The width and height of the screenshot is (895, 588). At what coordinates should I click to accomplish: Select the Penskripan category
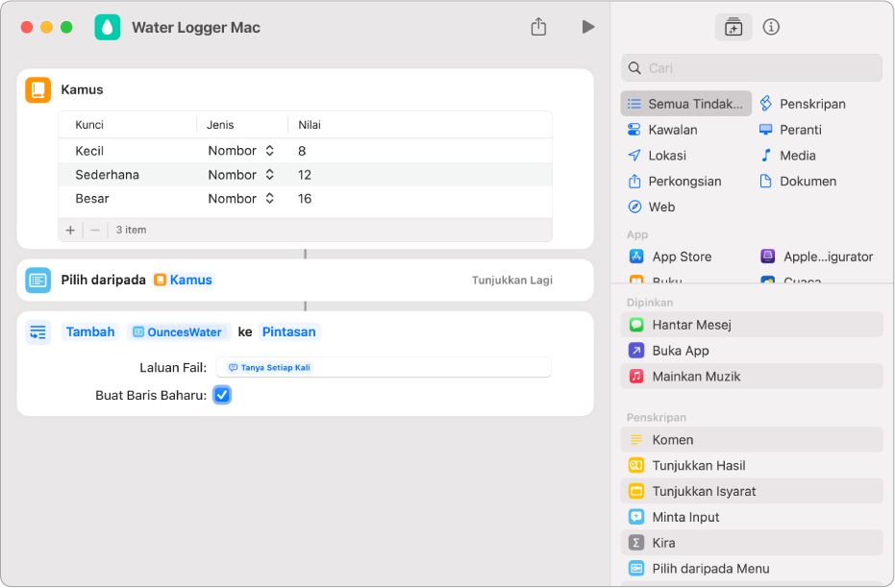click(803, 104)
